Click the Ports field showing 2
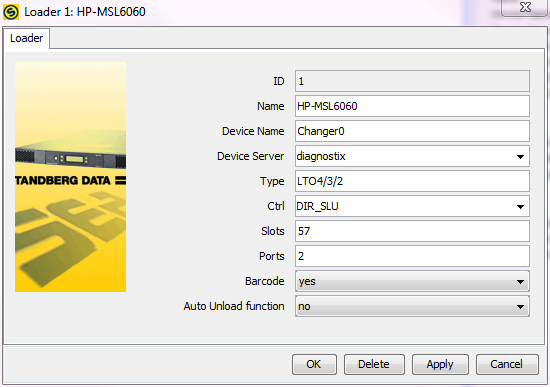Viewport: 550px width, 387px height. (412, 256)
